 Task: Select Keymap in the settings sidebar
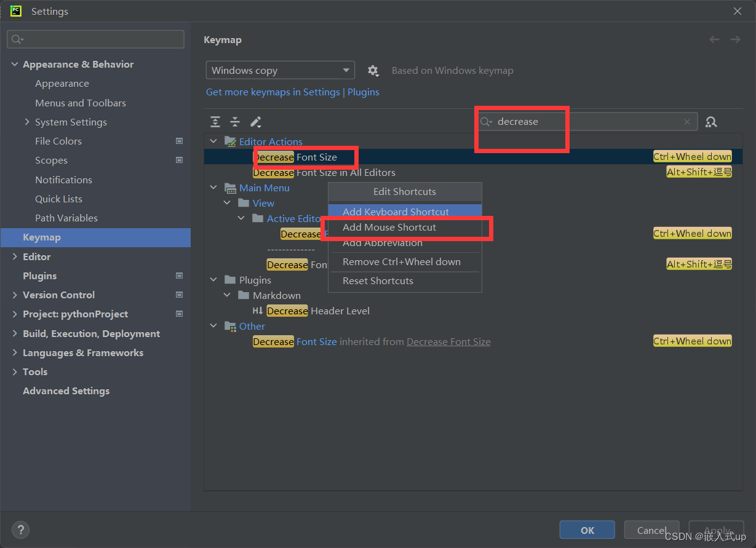coord(95,237)
